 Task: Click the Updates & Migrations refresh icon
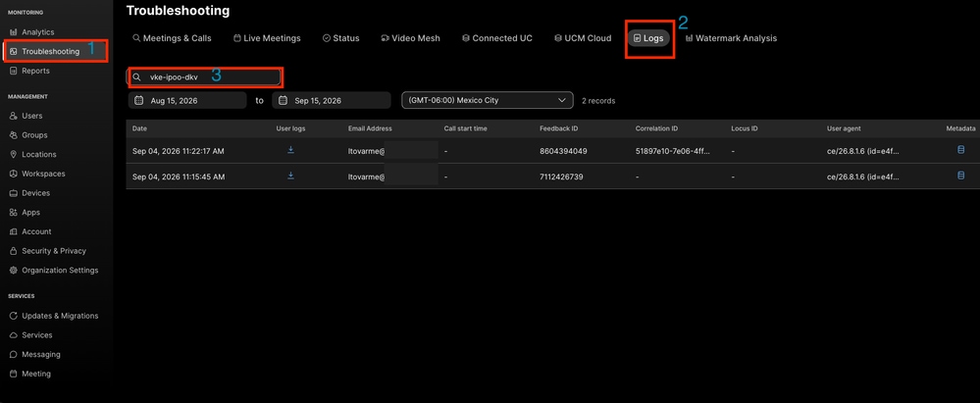[x=13, y=316]
